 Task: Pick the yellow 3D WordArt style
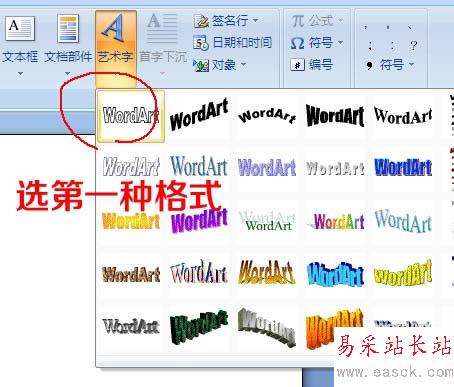pos(403,273)
